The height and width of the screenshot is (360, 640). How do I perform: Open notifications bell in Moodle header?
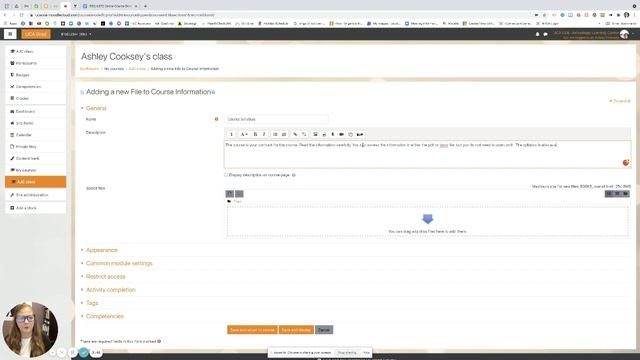(537, 34)
